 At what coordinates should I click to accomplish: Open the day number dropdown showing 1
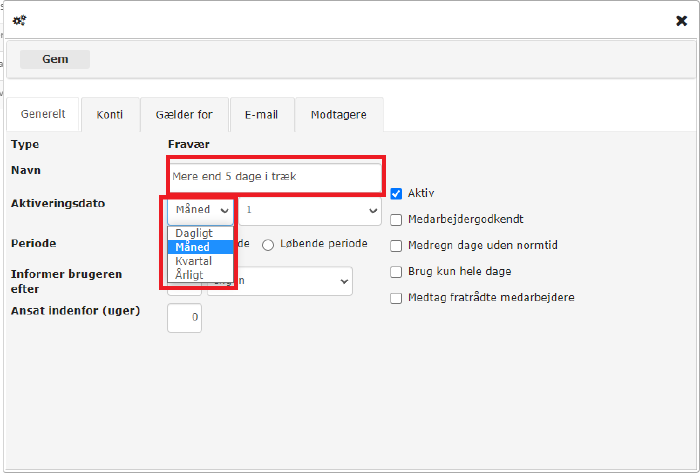click(x=310, y=210)
